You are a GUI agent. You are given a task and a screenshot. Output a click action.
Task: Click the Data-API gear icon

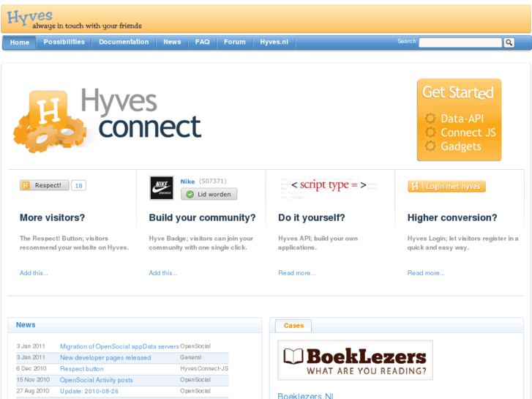pyautogui.click(x=430, y=118)
